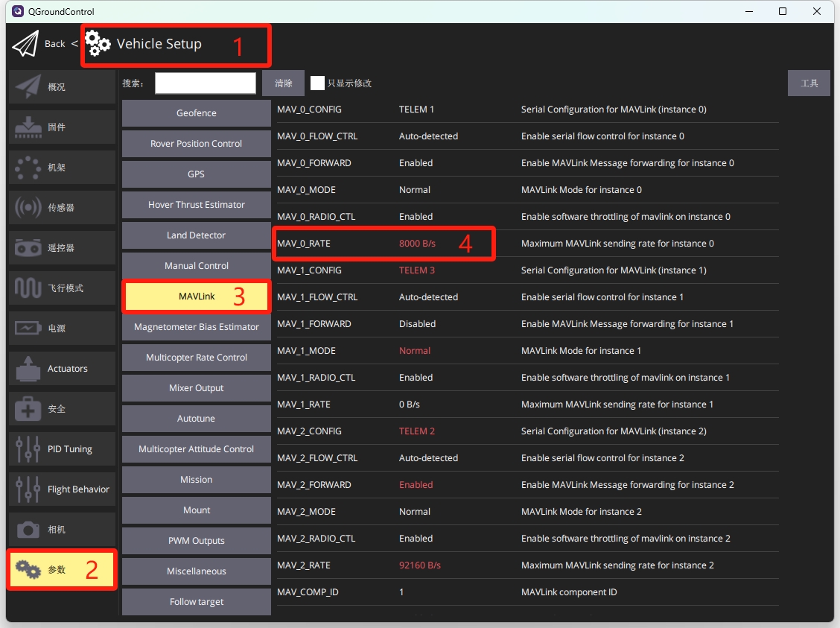Click the MAV_0_FLOW_CTRL parameter name

pyautogui.click(x=317, y=136)
